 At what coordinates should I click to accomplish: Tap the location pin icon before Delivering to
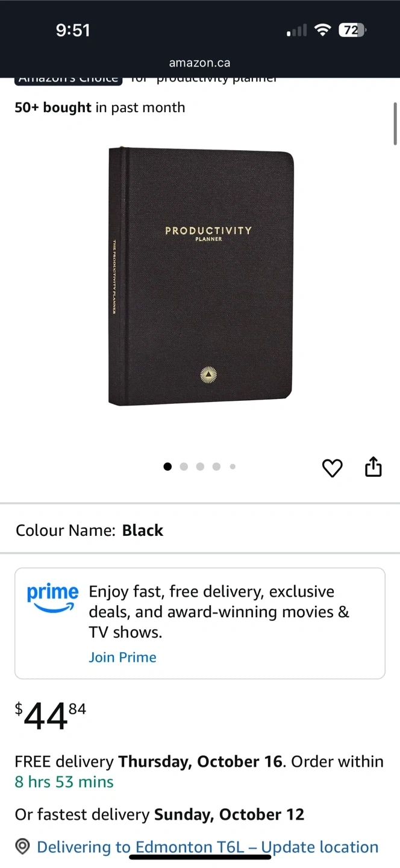pos(22,847)
